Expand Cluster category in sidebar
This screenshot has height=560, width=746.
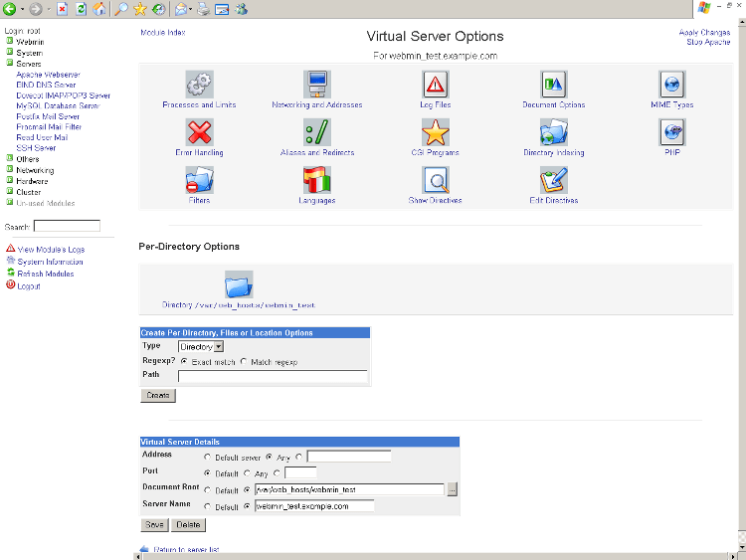[9, 191]
